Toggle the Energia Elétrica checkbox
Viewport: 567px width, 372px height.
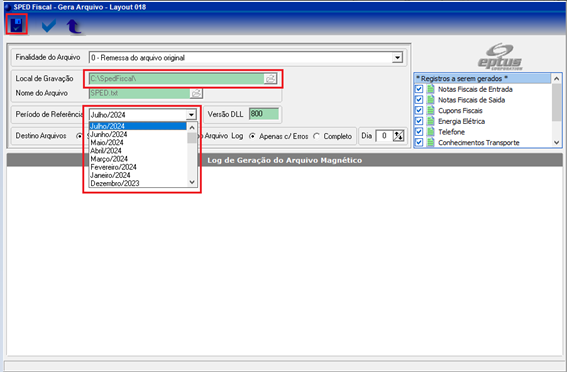click(419, 121)
